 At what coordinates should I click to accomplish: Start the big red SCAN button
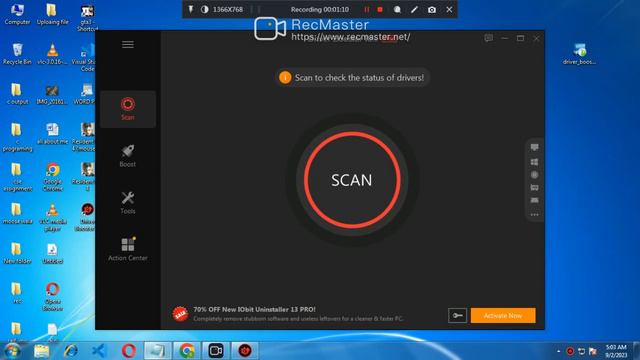click(x=352, y=180)
